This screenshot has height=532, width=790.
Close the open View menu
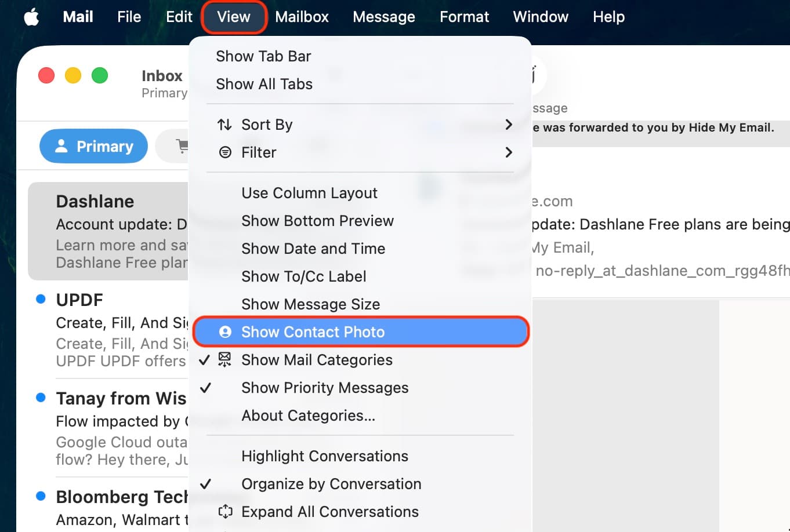[x=234, y=17]
